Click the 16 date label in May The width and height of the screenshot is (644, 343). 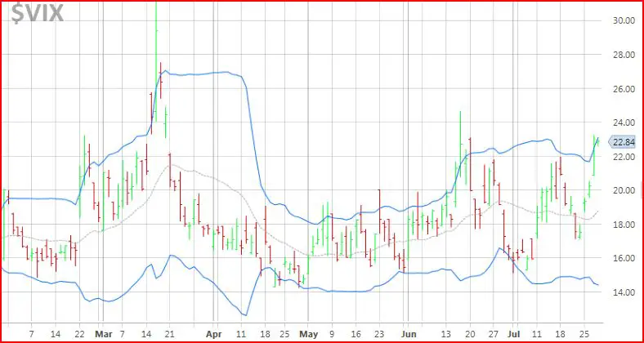point(356,334)
